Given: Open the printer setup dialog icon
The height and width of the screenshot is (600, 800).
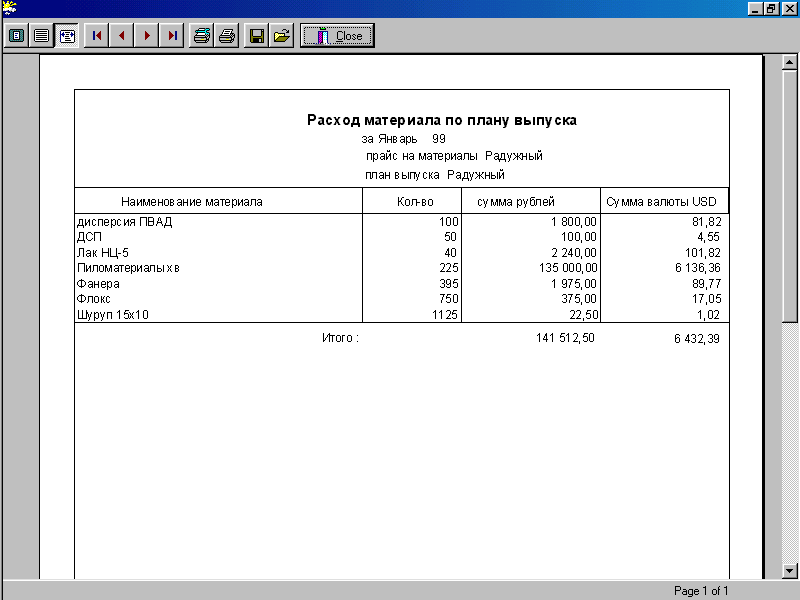Looking at the screenshot, I should click(x=202, y=36).
